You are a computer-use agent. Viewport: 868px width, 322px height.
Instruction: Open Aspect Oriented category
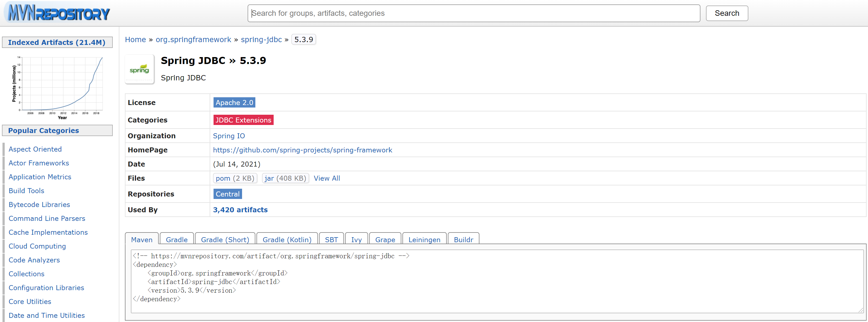(x=35, y=149)
